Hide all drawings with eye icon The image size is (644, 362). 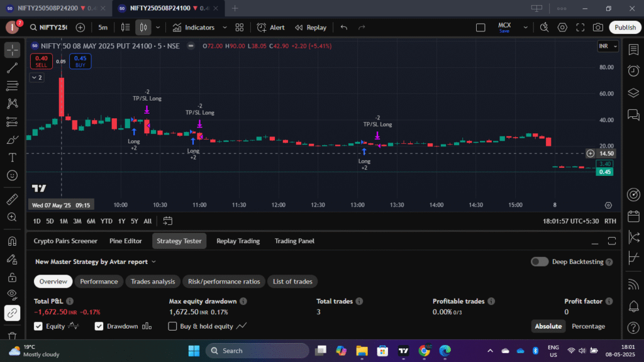click(13, 295)
